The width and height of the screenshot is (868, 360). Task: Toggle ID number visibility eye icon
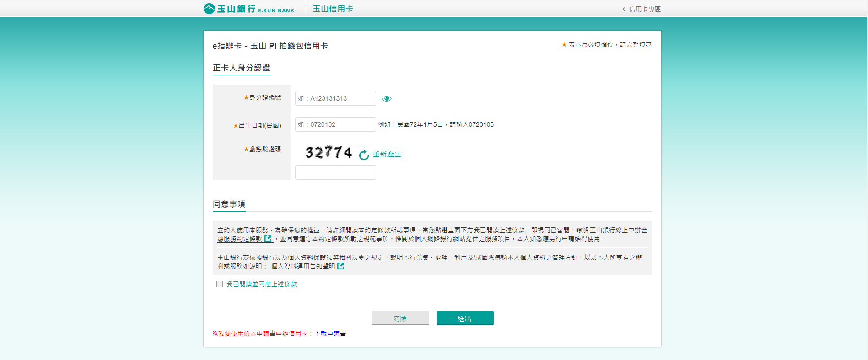[387, 99]
